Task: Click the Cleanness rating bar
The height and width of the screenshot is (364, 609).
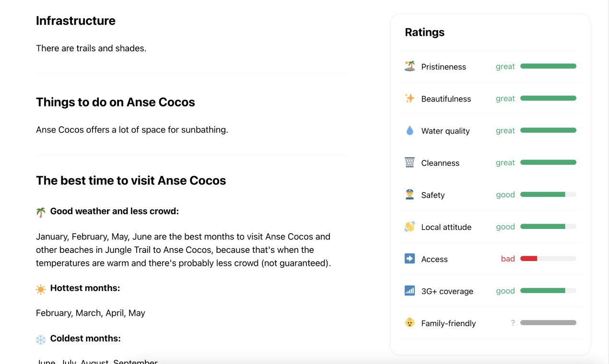Action: tap(548, 162)
